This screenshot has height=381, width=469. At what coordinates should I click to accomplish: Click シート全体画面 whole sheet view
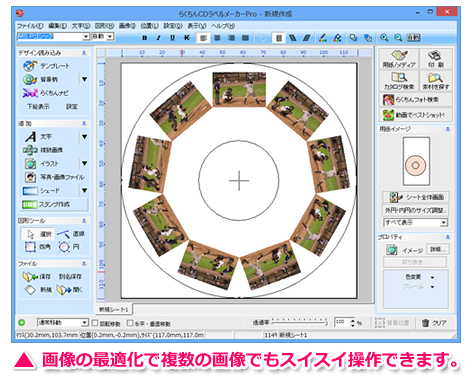click(x=415, y=197)
